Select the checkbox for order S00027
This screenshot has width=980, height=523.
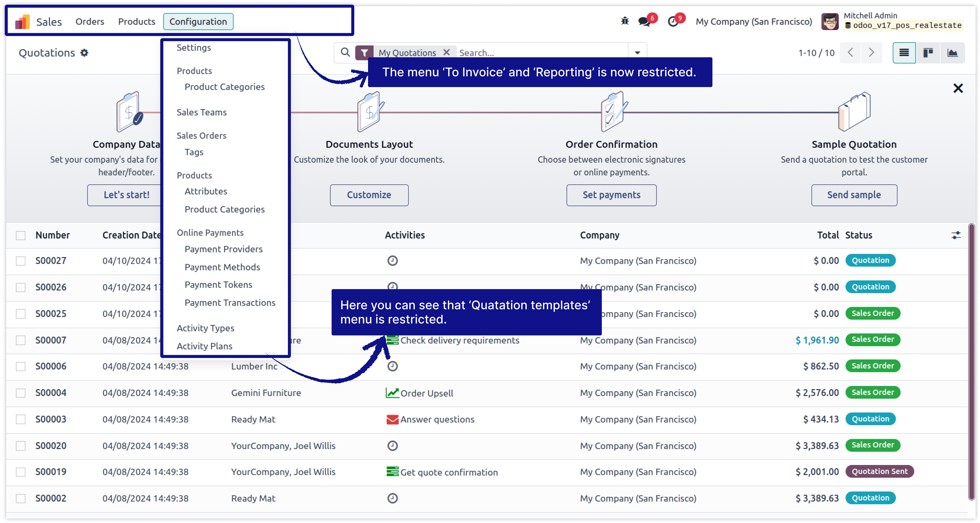(21, 261)
